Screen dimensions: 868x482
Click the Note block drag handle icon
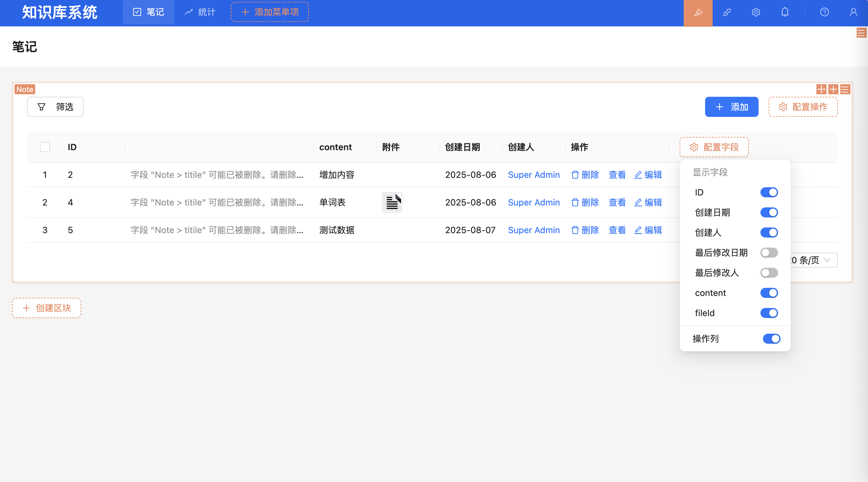click(821, 89)
